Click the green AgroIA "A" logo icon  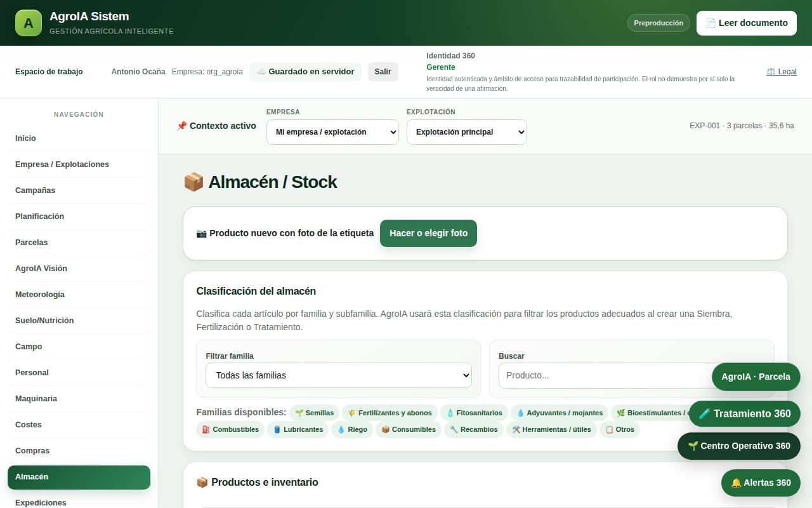[29, 23]
